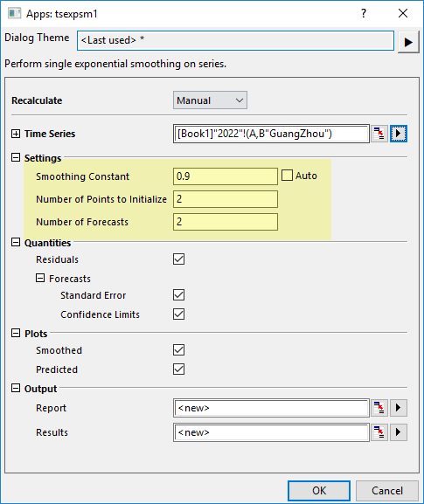Click the Dialog Theme arrow button
The image size is (424, 504).
tap(408, 42)
